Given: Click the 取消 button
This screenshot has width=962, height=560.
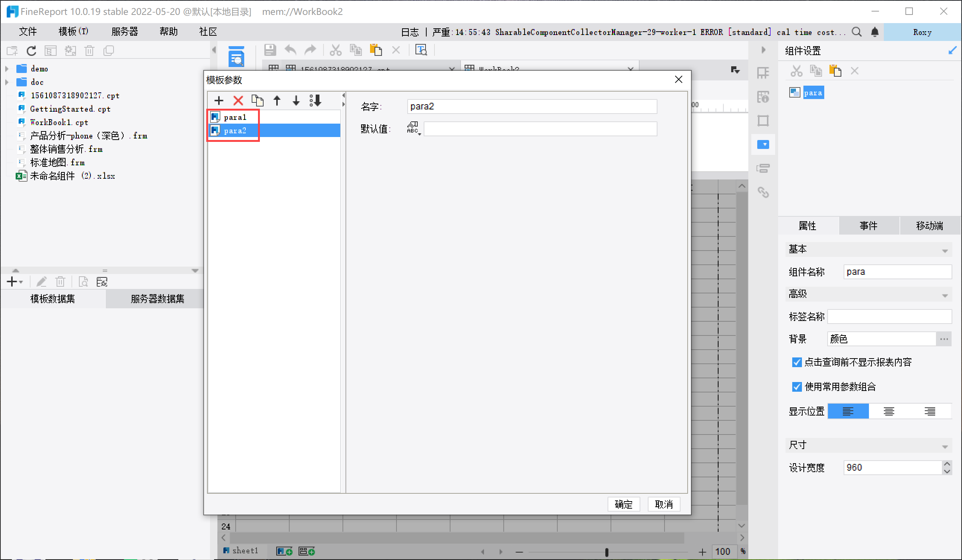Looking at the screenshot, I should (663, 504).
